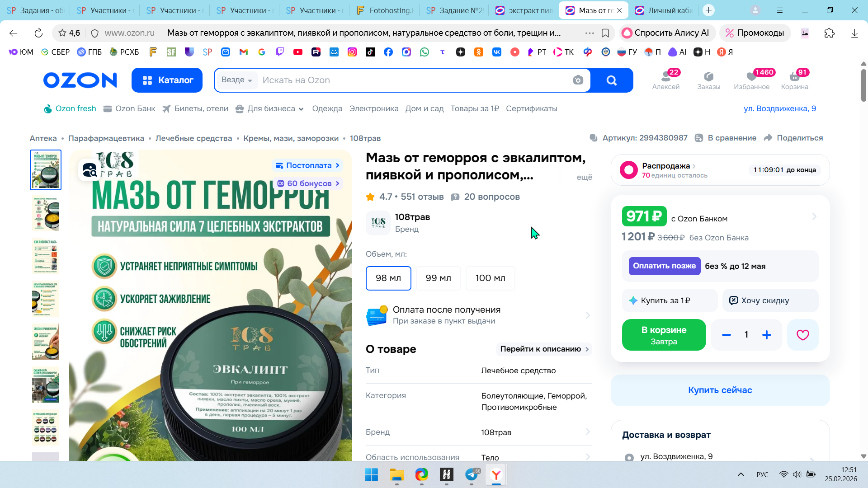Choose the 100 мл volume option
The width and height of the screenshot is (868, 488).
pos(490,278)
